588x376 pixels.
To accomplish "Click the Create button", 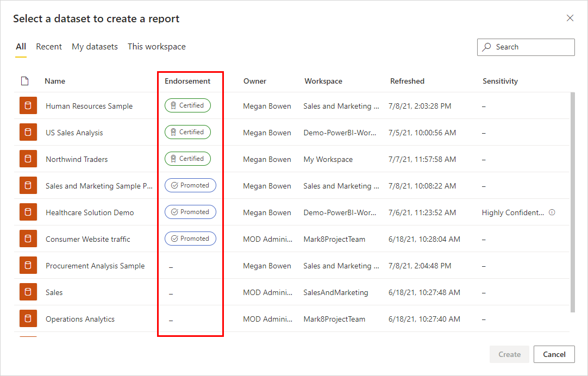I will point(509,354).
